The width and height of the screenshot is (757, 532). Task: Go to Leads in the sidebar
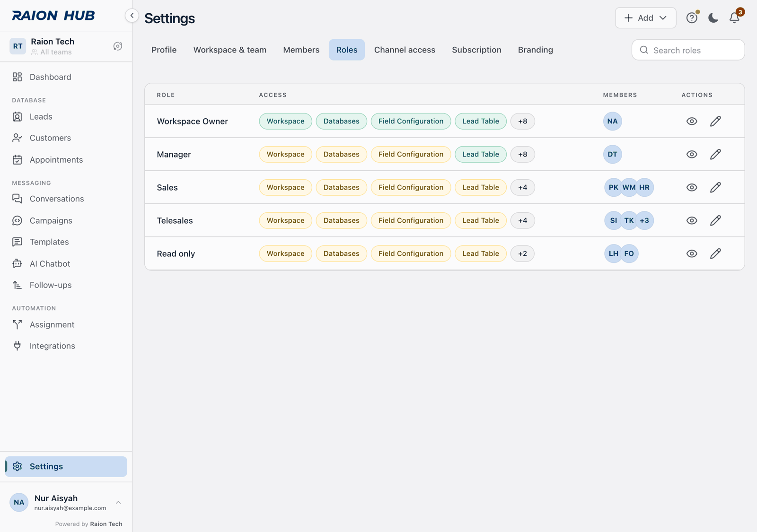[66, 117]
